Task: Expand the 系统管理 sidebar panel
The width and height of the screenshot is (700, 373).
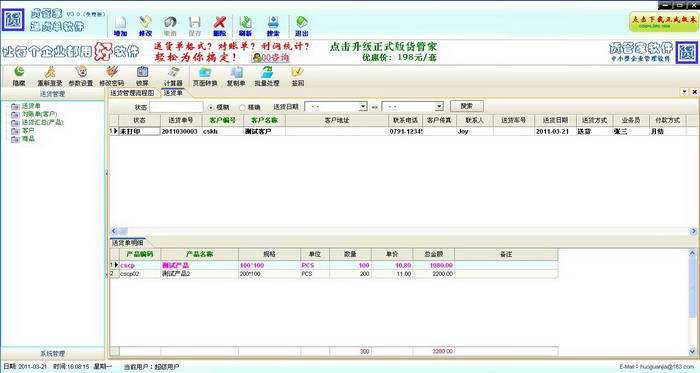Action: 53,353
